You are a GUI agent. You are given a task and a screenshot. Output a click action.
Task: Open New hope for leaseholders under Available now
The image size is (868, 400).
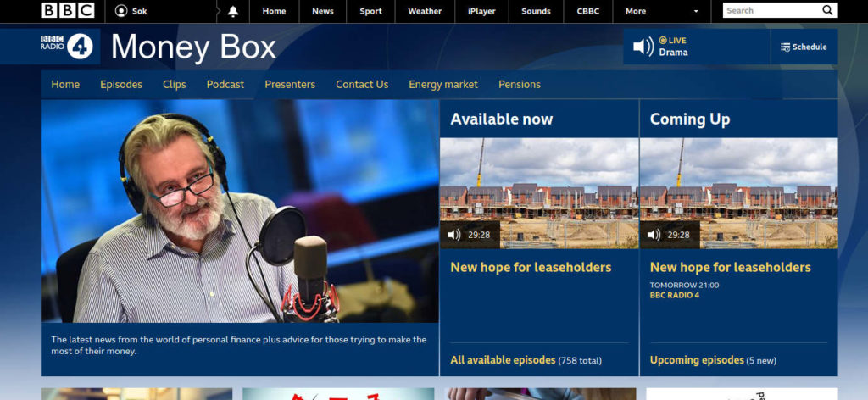[x=531, y=268]
